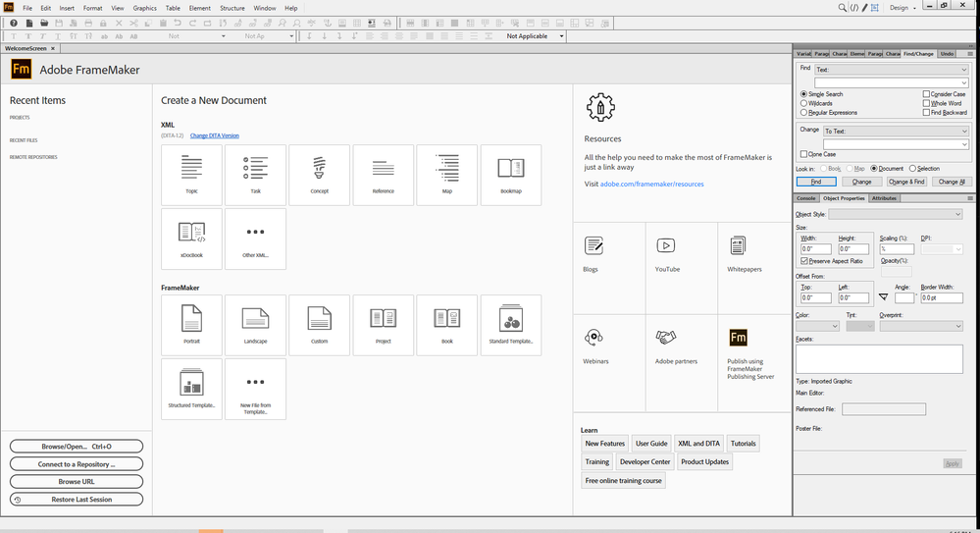Create a new Reference XML document
The image size is (980, 533).
point(384,175)
